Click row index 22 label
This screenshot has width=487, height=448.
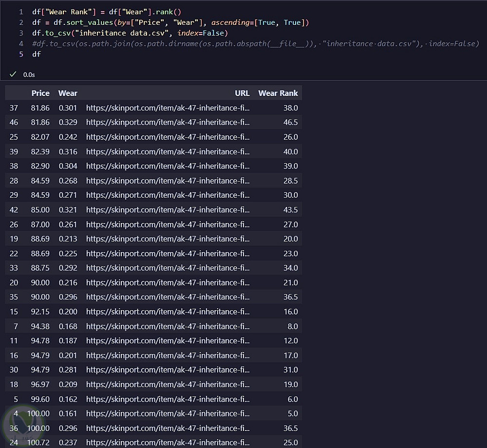[14, 253]
